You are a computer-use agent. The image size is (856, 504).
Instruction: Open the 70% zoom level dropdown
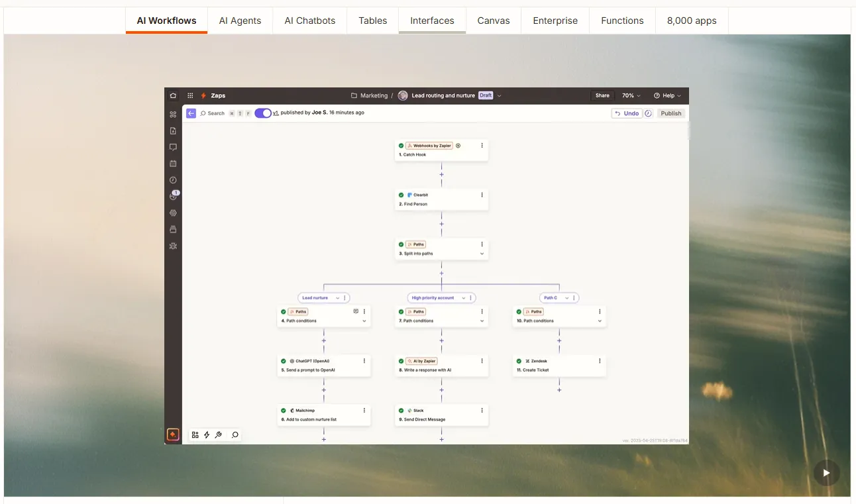point(631,95)
